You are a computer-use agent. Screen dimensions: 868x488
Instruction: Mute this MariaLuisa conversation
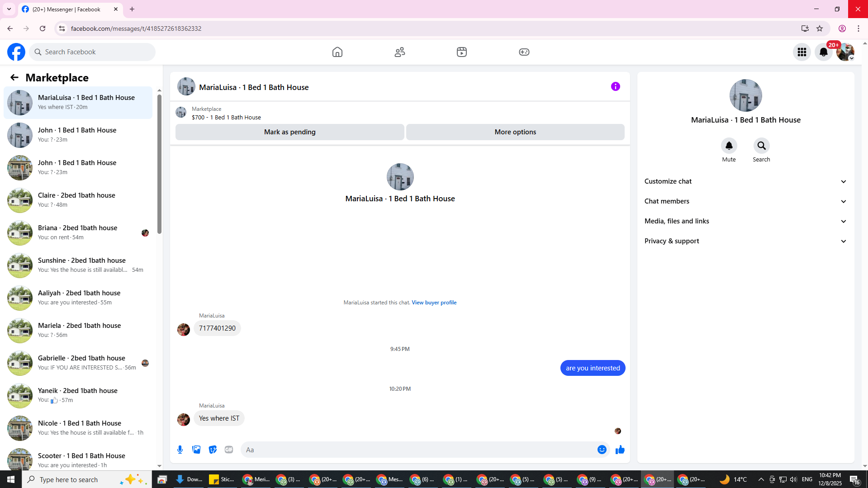[x=729, y=146]
